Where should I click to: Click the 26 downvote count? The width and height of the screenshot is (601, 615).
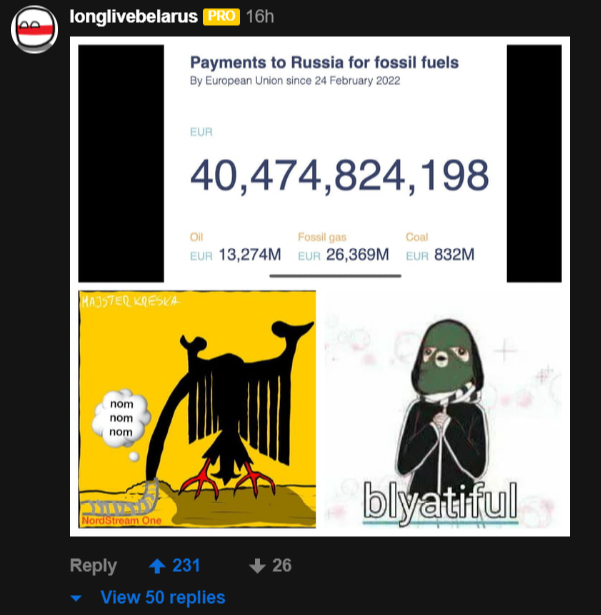click(282, 565)
